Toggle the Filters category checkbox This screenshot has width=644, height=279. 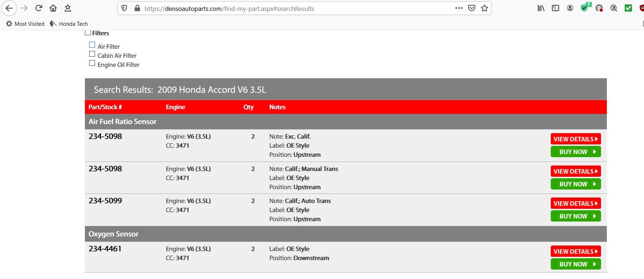(88, 33)
